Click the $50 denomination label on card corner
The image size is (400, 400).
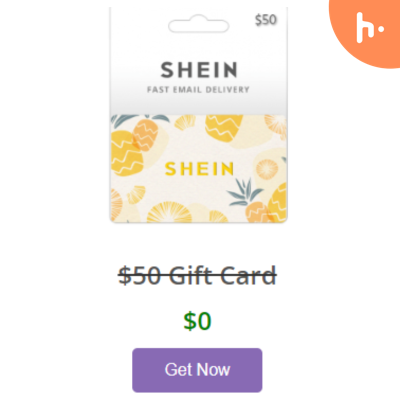(x=266, y=20)
